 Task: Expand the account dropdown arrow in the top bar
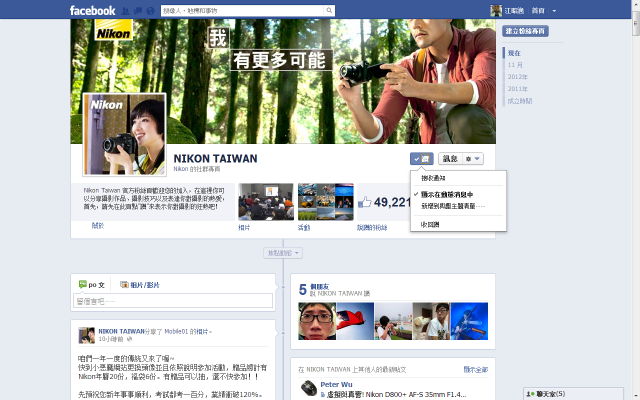[x=554, y=11]
